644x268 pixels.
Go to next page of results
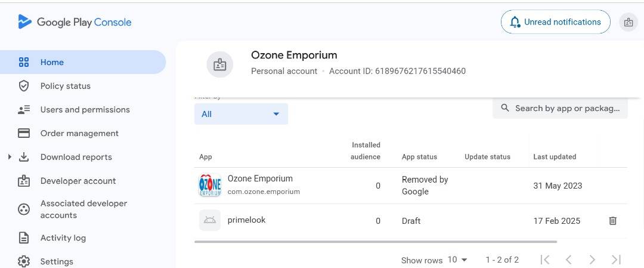pyautogui.click(x=592, y=260)
